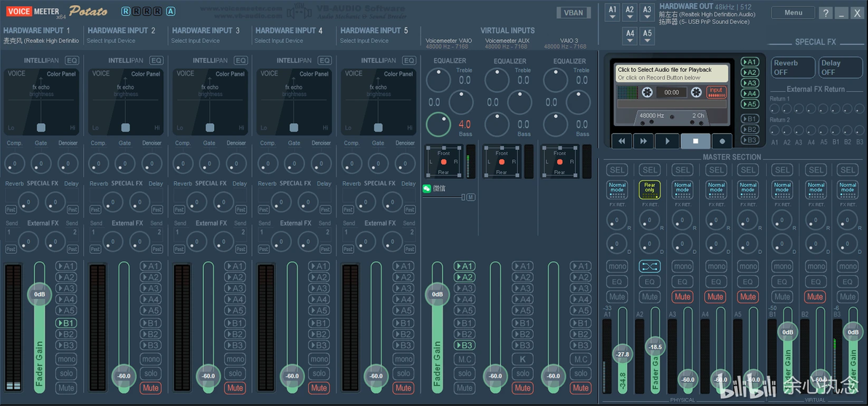Click the Hardware Input 1 Intellipan voice panel
The height and width of the screenshot is (406, 868).
tap(41, 102)
